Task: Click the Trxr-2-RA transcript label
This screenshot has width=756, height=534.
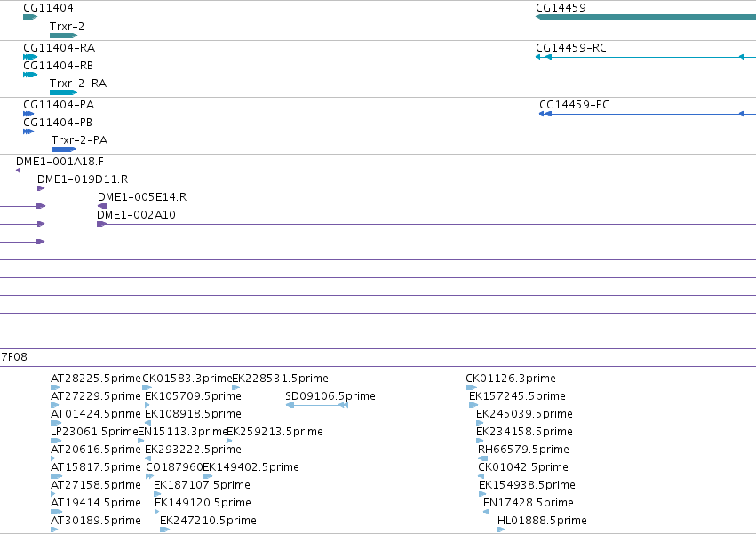Action: 78,84
